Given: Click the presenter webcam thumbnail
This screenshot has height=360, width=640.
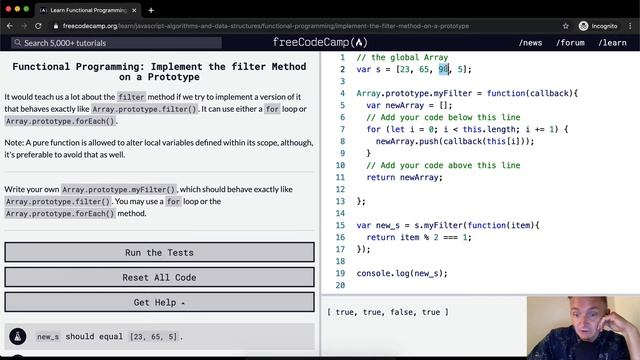Looking at the screenshot, I should [583, 328].
